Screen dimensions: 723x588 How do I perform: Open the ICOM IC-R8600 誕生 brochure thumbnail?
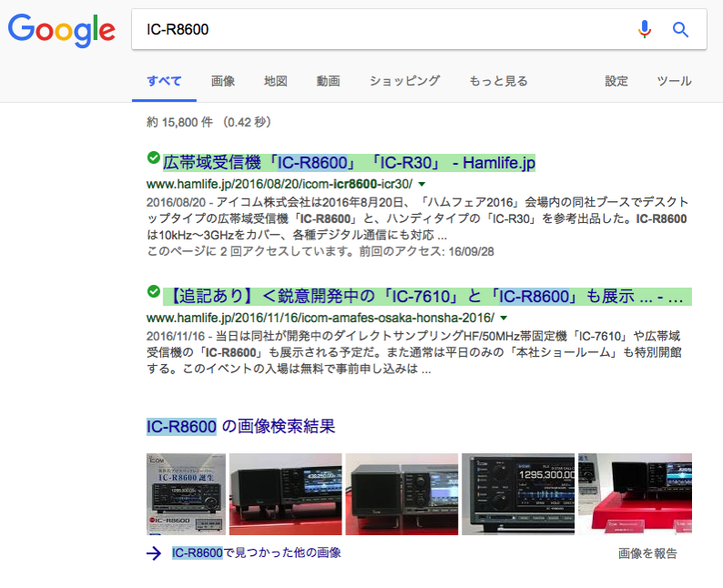click(x=187, y=494)
